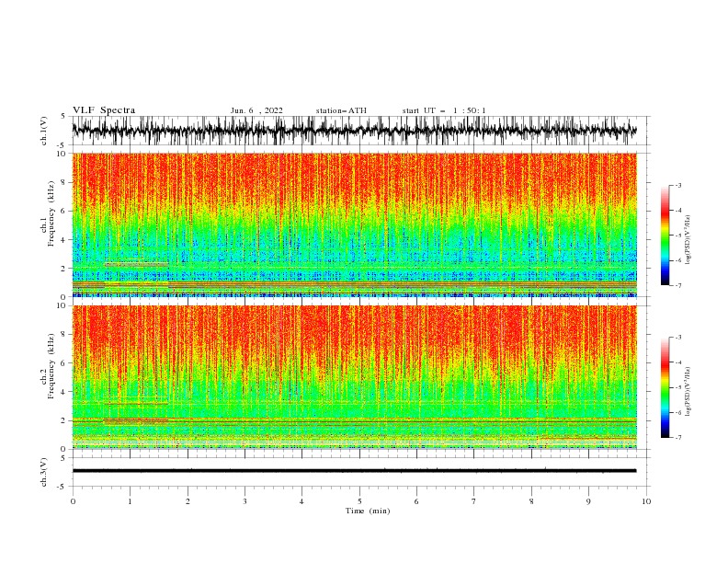Select the date text "Jun. 6 , 2022"
Screen dimensions: 728x563
(x=256, y=110)
